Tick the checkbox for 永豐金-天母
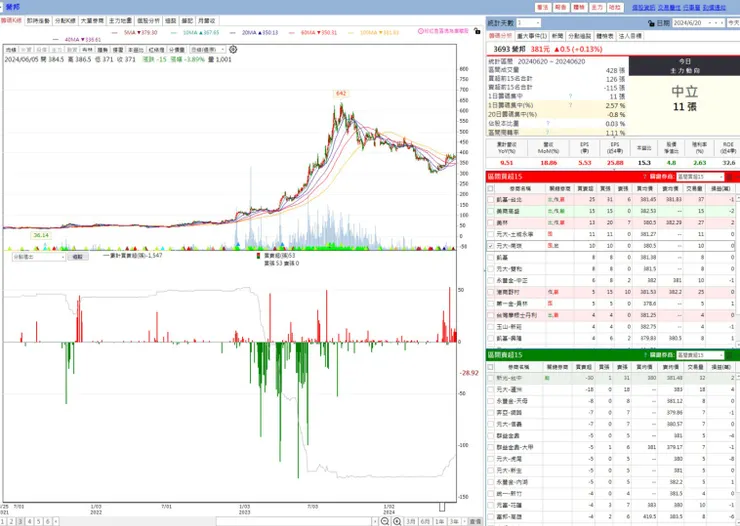Viewport: 740px width, 526px height. [491, 401]
